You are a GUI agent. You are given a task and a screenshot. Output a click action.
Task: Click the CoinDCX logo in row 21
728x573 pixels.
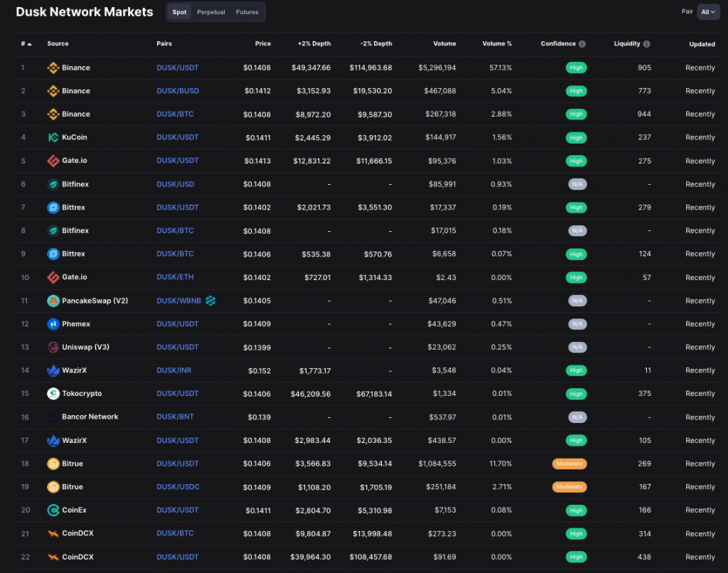click(x=53, y=533)
